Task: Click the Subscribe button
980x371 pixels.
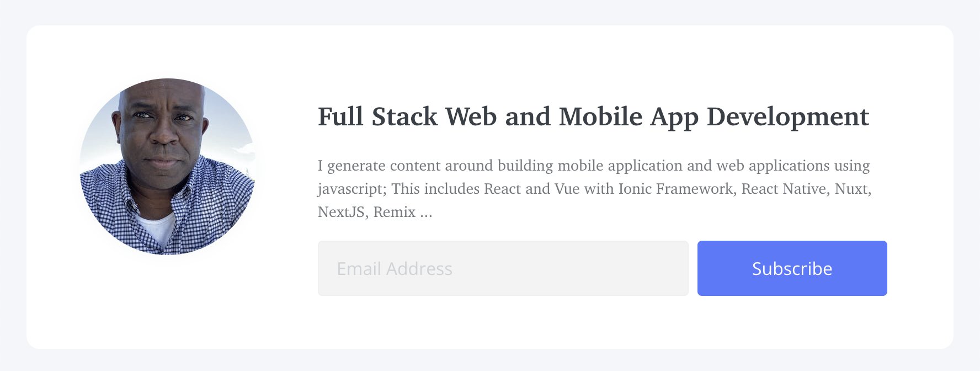Action: (x=792, y=268)
